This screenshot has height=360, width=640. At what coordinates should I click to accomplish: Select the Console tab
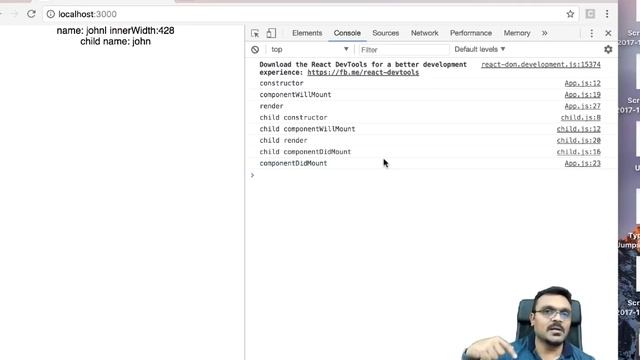click(x=347, y=33)
